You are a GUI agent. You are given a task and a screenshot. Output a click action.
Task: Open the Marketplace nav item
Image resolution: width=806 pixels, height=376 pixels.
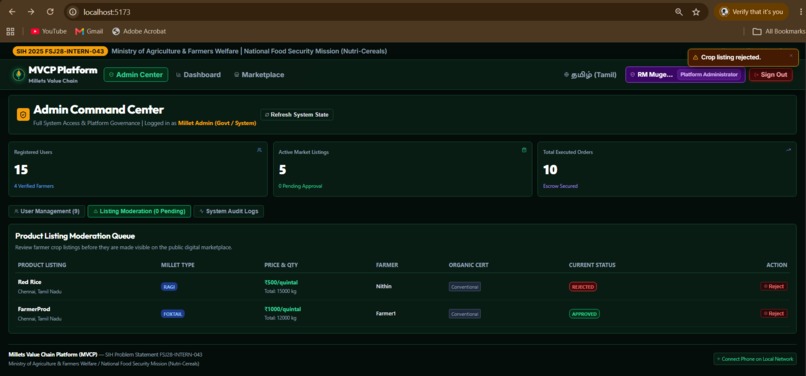[x=259, y=75]
